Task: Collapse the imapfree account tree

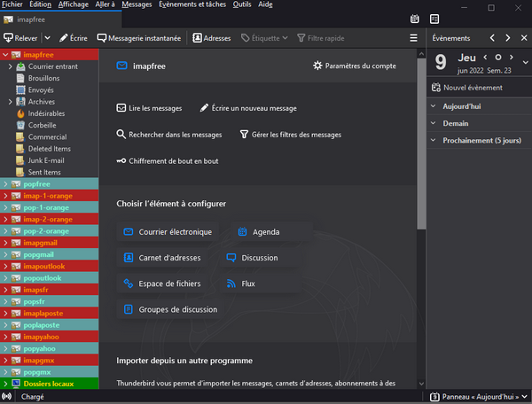Action: pos(5,55)
